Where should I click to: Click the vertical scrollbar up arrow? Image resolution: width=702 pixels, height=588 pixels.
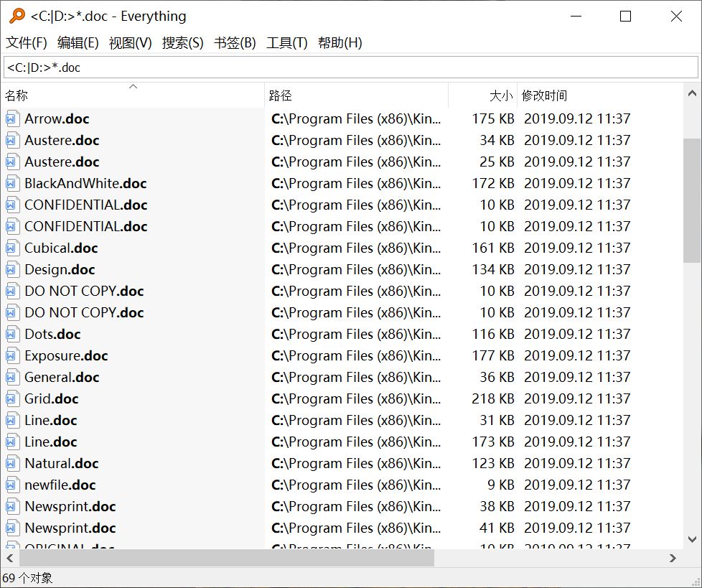[x=692, y=93]
